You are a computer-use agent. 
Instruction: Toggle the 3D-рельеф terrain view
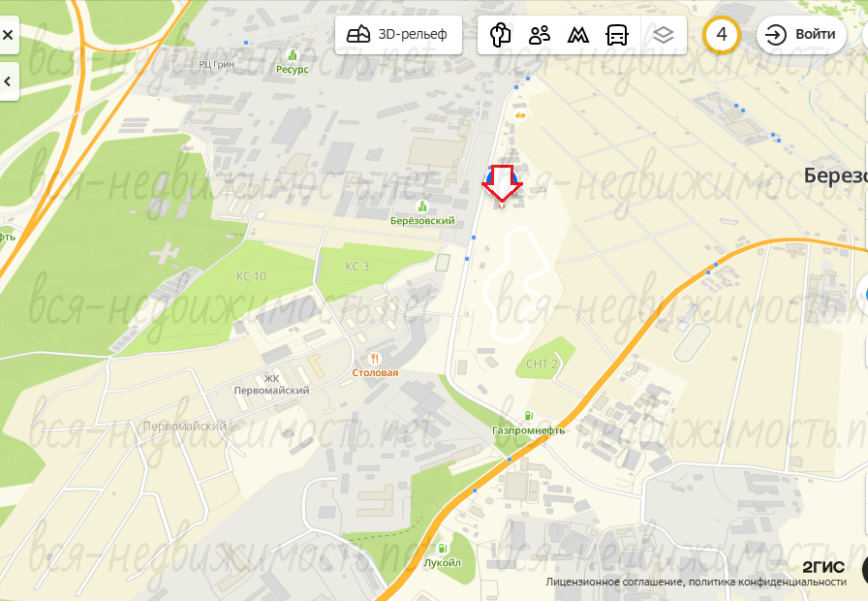click(398, 35)
